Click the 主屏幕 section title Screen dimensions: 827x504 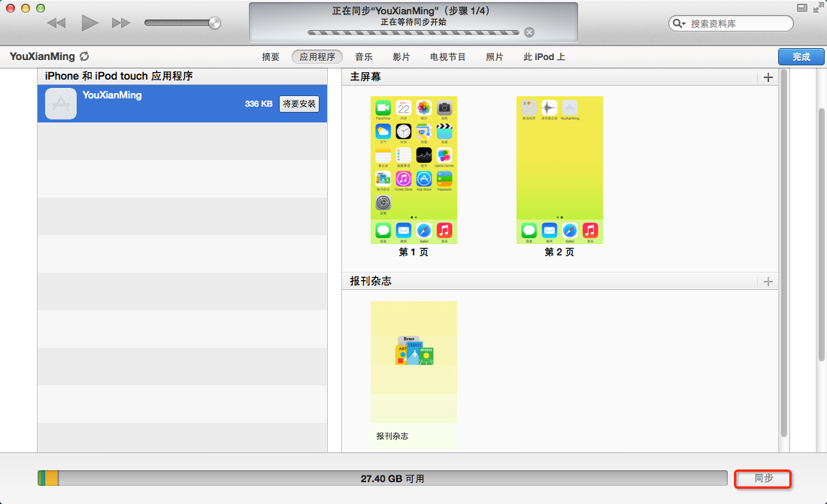click(x=365, y=77)
